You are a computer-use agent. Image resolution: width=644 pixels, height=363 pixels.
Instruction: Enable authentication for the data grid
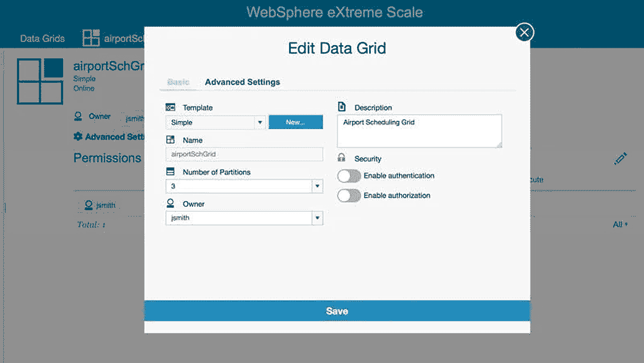pos(349,176)
